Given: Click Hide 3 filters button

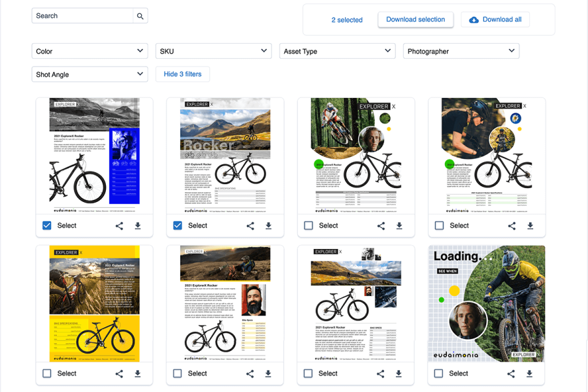Looking at the screenshot, I should [182, 74].
